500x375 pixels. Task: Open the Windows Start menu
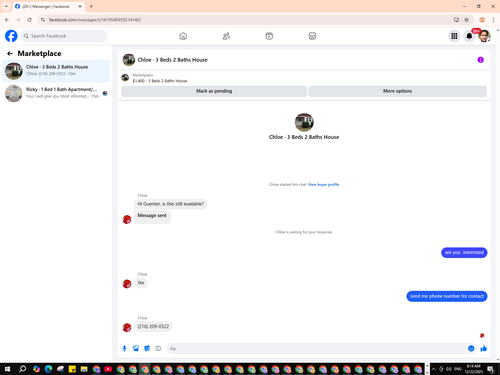pyautogui.click(x=7, y=369)
